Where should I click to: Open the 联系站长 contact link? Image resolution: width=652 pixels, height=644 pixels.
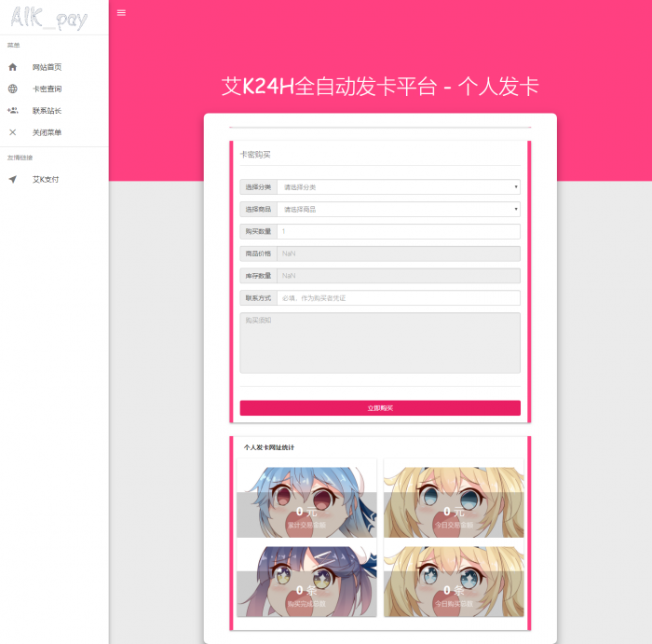(x=48, y=111)
